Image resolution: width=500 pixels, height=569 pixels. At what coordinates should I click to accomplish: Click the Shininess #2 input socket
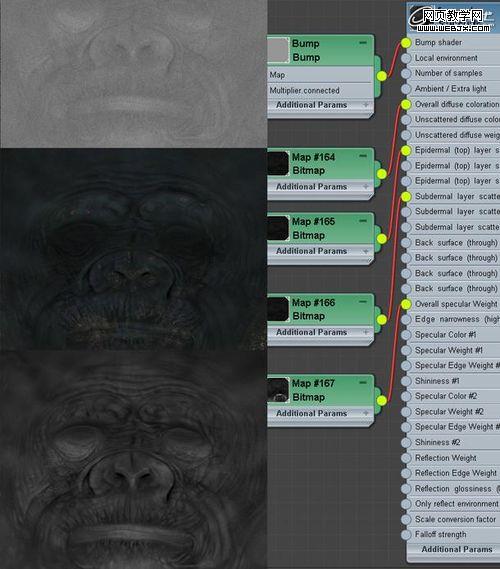point(406,442)
